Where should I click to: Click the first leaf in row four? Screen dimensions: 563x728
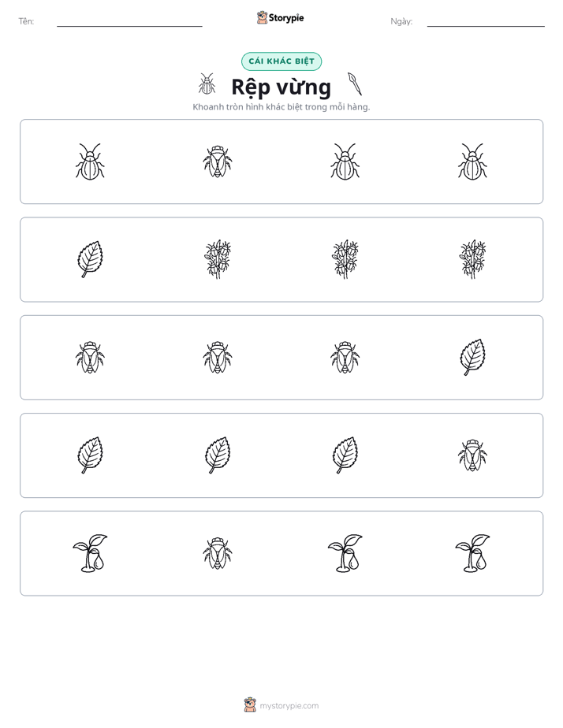tap(90, 455)
